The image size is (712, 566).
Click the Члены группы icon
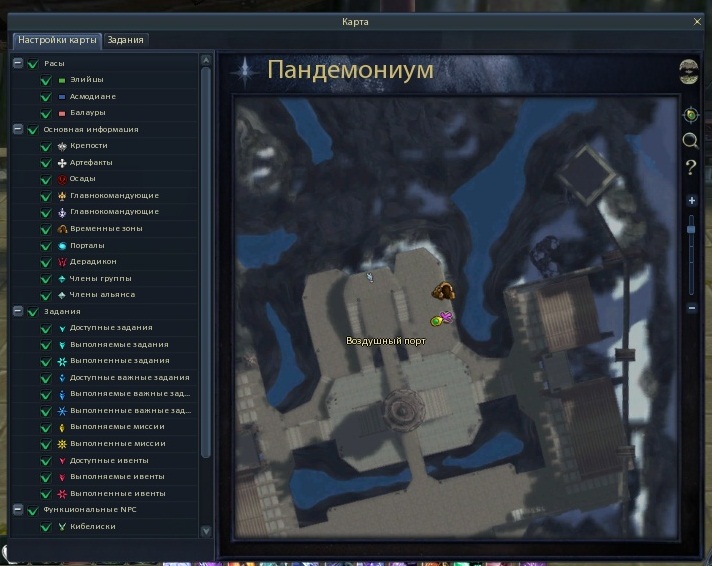click(62, 279)
